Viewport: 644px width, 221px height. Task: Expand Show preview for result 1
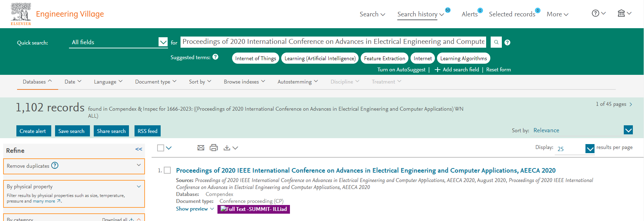tap(195, 209)
